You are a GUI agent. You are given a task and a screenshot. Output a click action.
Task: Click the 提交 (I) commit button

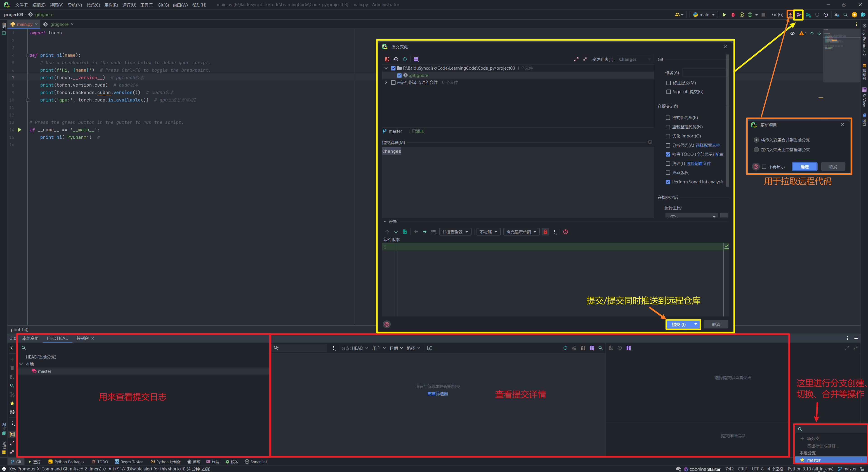coord(679,324)
